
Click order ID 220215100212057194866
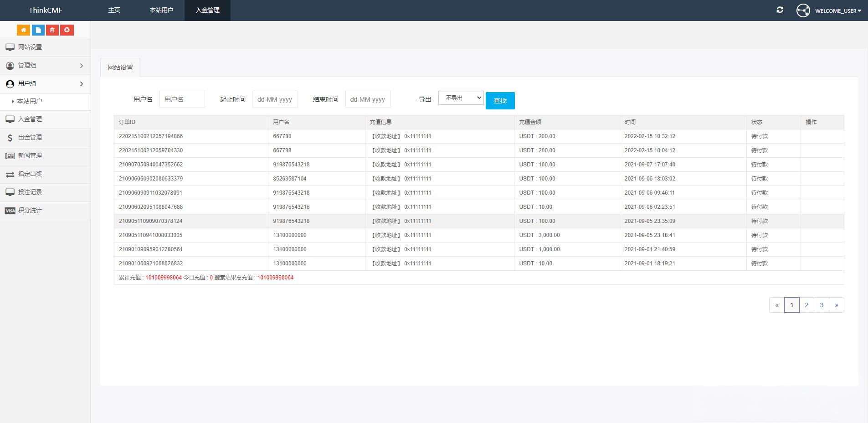(151, 136)
